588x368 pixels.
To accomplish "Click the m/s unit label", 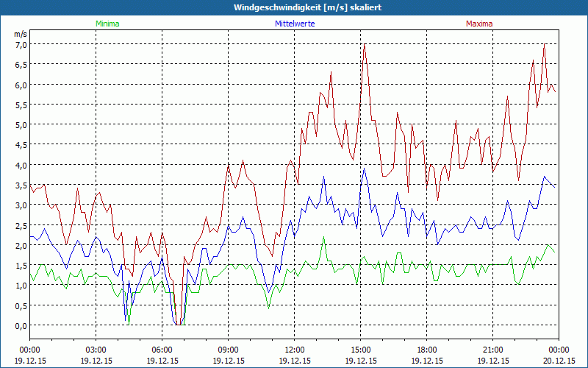I will click(21, 34).
